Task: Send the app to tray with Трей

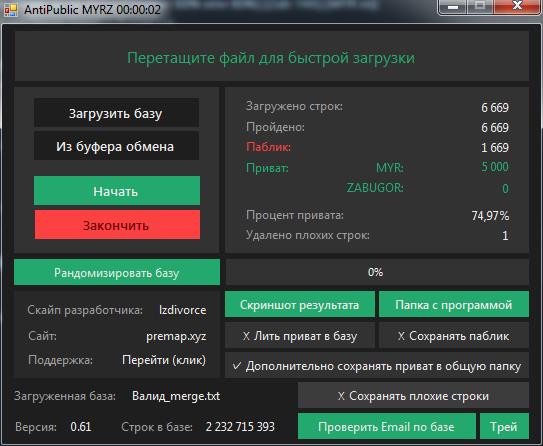Action: coord(504,426)
